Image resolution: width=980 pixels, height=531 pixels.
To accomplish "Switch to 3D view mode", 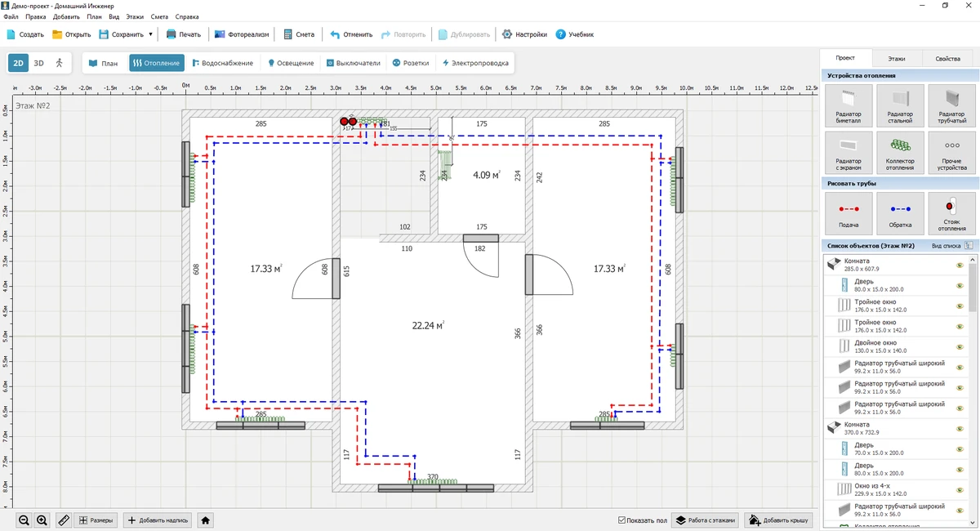I will [38, 63].
